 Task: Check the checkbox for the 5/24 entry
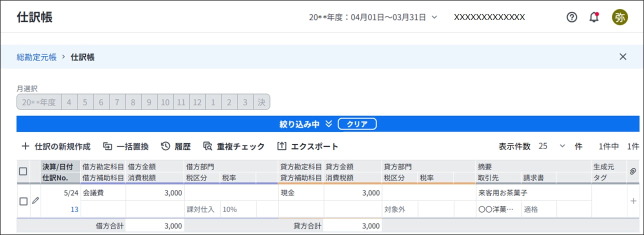[x=23, y=201]
